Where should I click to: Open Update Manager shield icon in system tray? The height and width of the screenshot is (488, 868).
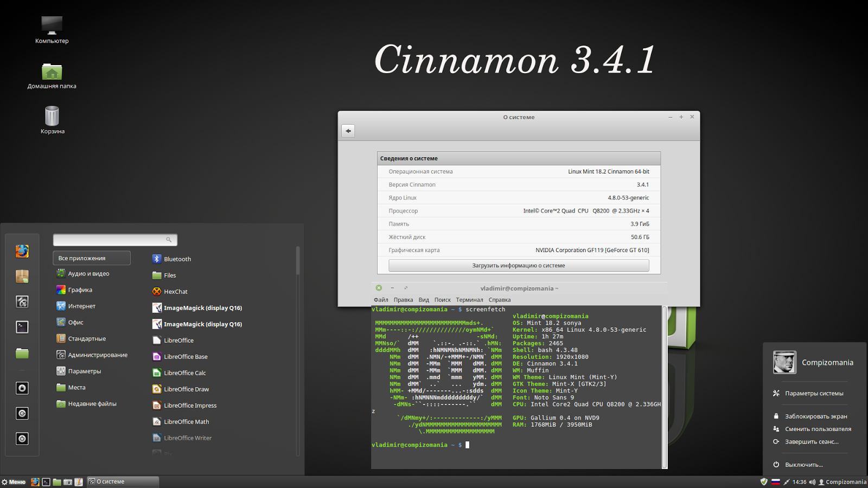coord(764,481)
